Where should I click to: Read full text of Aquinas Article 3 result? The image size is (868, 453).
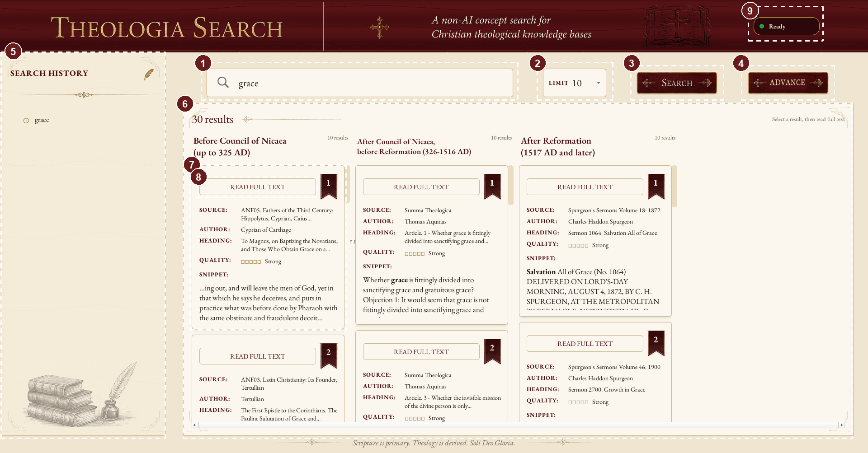[421, 352]
